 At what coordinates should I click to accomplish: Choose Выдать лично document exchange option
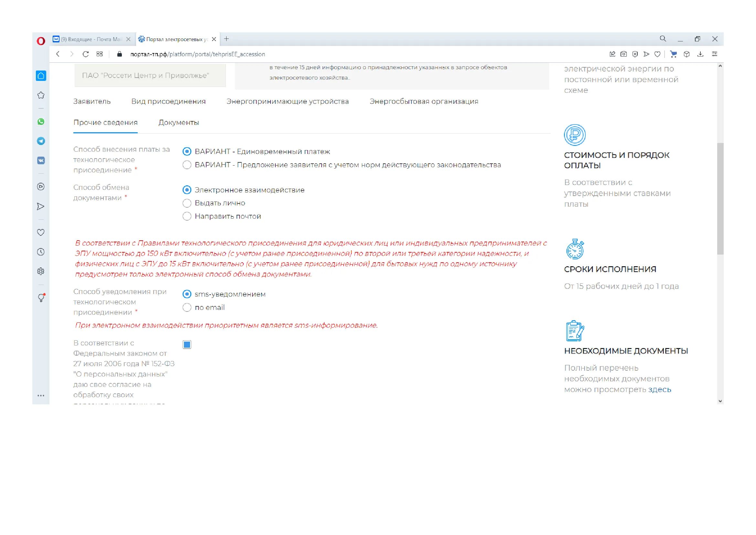[187, 203]
